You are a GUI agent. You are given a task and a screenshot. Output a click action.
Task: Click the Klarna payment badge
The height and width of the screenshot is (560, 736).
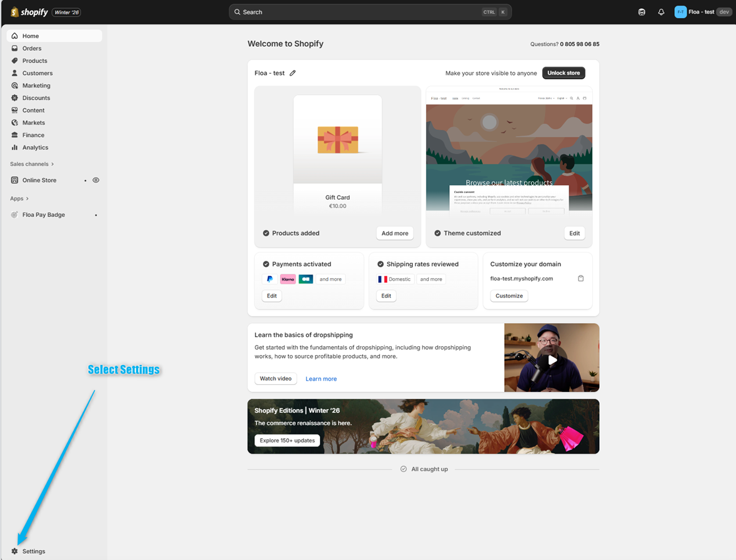(288, 279)
